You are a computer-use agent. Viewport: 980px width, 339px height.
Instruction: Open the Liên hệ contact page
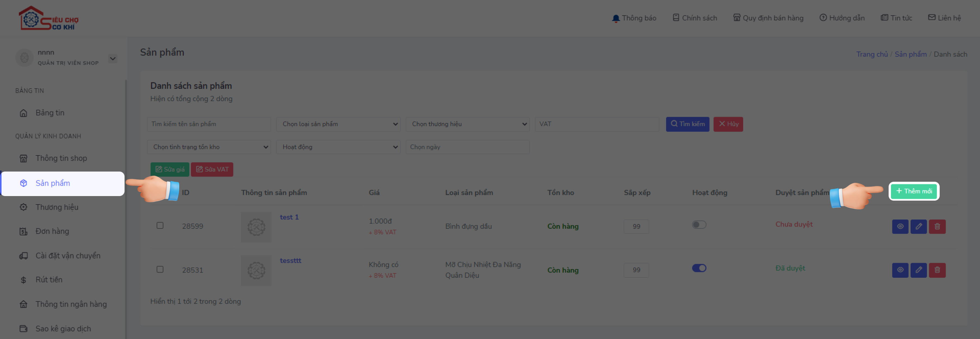(944, 18)
